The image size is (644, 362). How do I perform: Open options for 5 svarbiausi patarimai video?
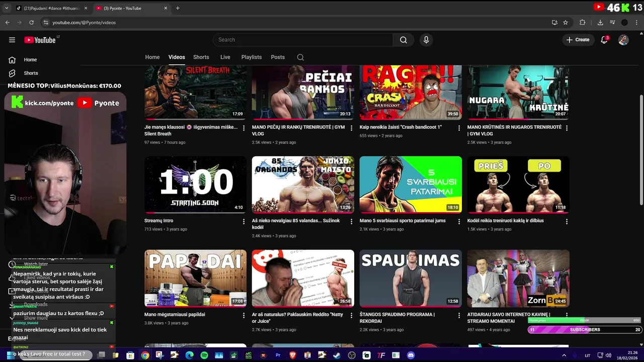(459, 221)
